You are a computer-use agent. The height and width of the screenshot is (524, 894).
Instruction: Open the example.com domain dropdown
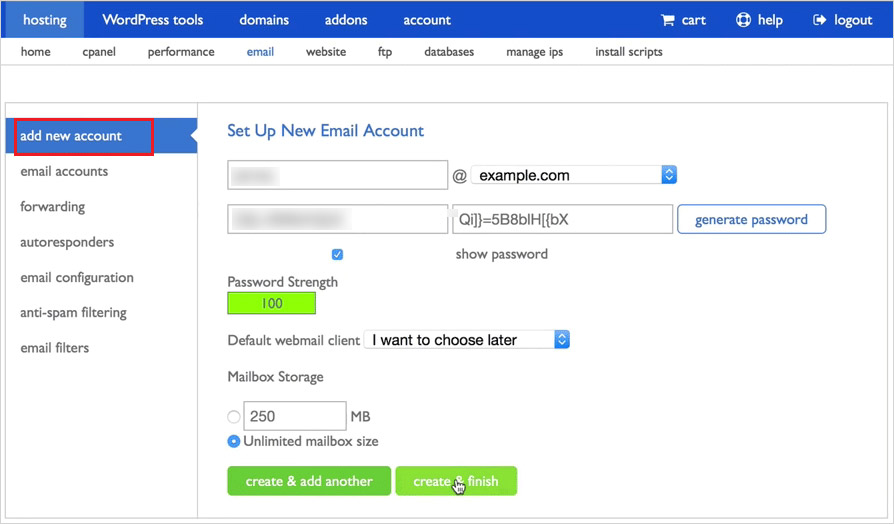click(574, 175)
